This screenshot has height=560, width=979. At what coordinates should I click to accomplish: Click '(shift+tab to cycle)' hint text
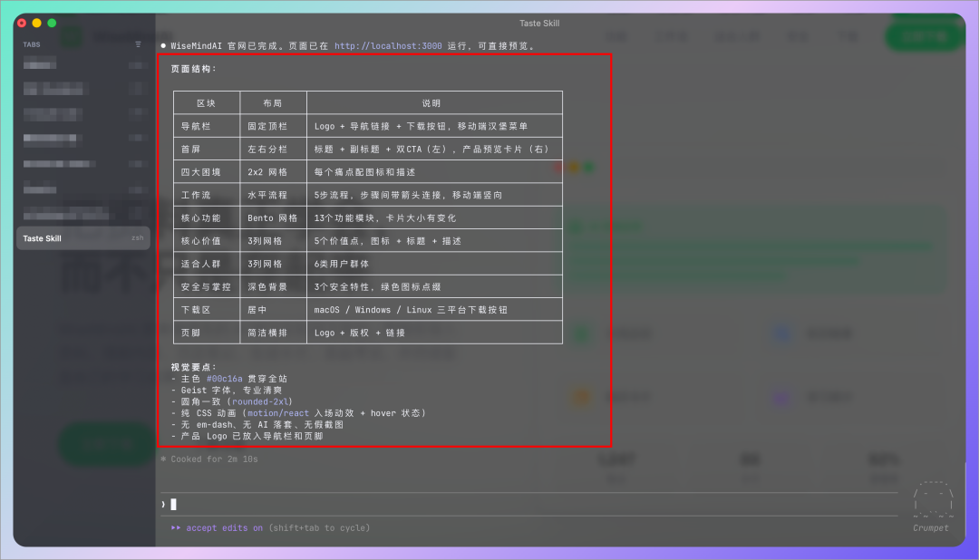pos(319,528)
